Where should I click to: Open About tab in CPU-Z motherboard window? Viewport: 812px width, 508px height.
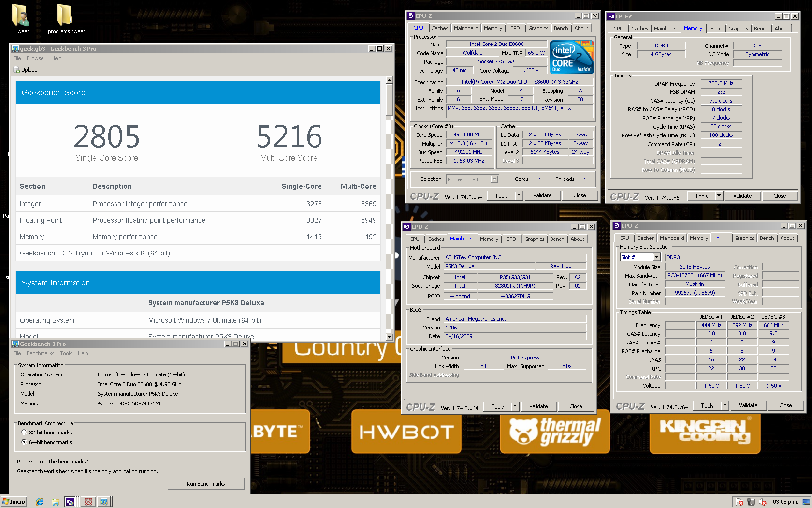click(x=577, y=239)
